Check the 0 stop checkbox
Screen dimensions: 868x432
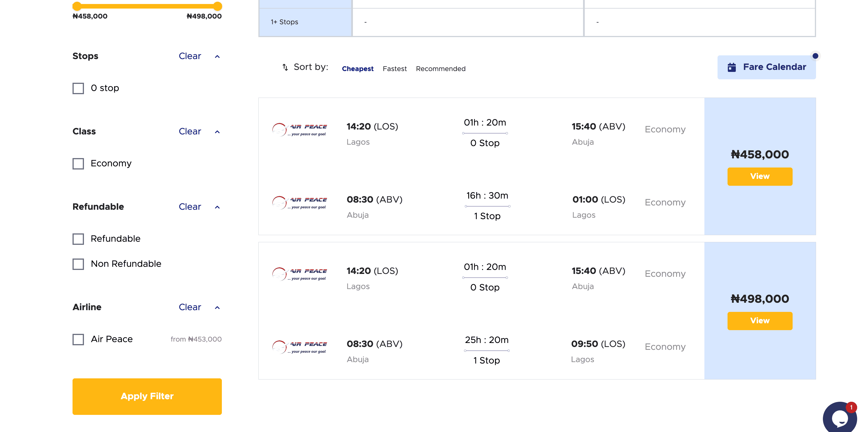click(x=78, y=88)
